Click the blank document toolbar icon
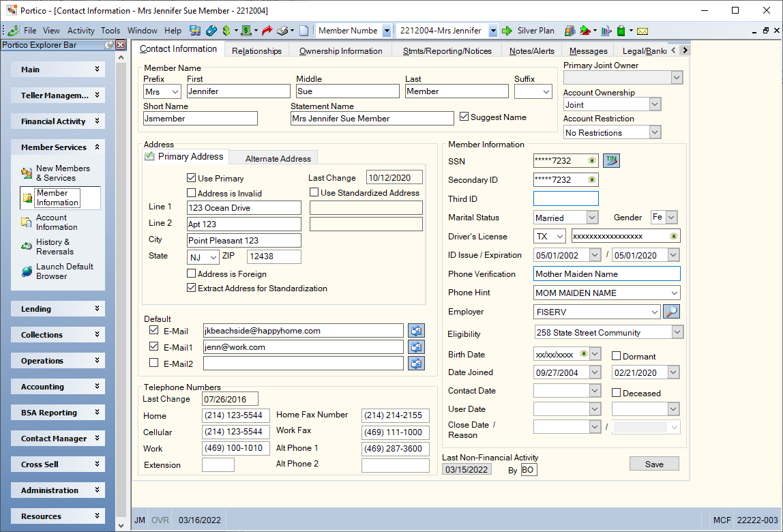The width and height of the screenshot is (783, 532). [x=304, y=31]
